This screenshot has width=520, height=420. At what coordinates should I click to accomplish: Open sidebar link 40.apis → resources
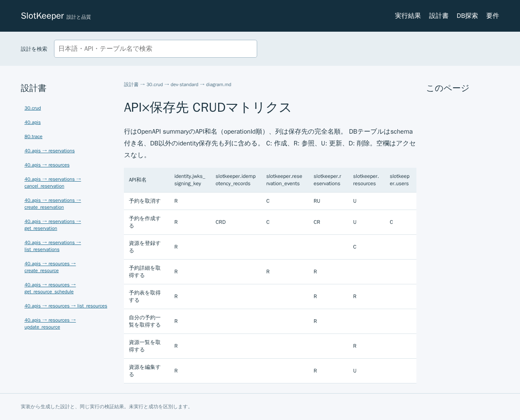tap(47, 165)
